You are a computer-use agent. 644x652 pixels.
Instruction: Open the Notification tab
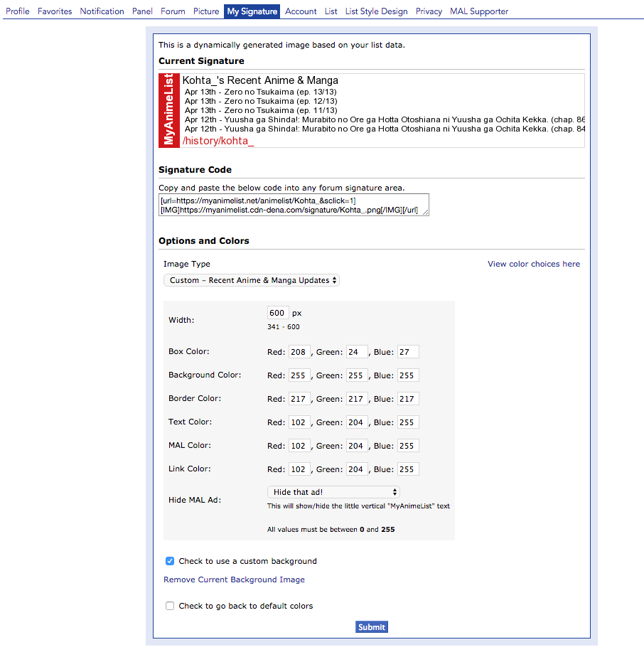click(102, 11)
